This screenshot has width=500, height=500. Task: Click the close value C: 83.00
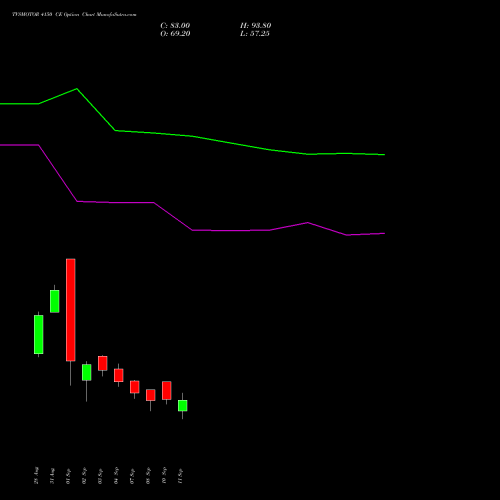[x=175, y=26]
